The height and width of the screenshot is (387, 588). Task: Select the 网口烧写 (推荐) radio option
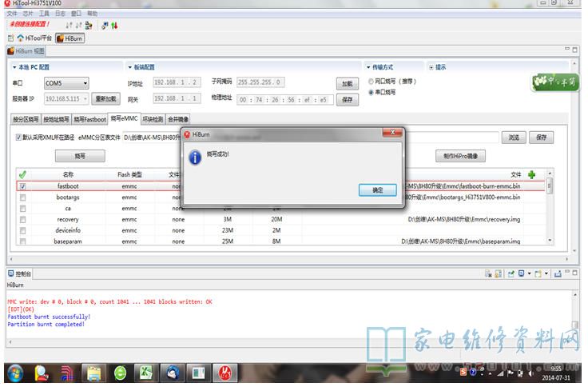(x=371, y=82)
